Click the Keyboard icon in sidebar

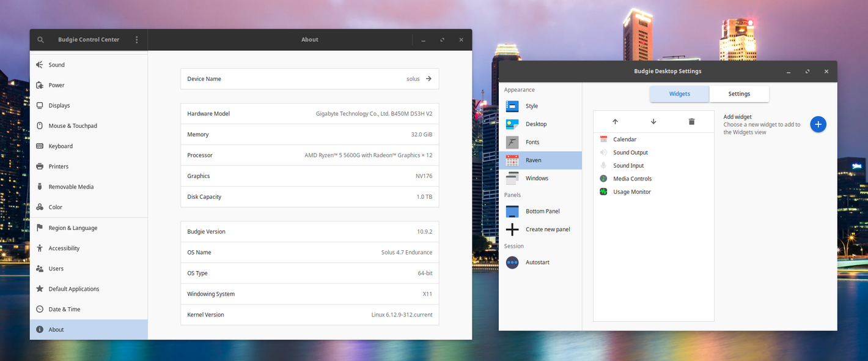[x=40, y=146]
